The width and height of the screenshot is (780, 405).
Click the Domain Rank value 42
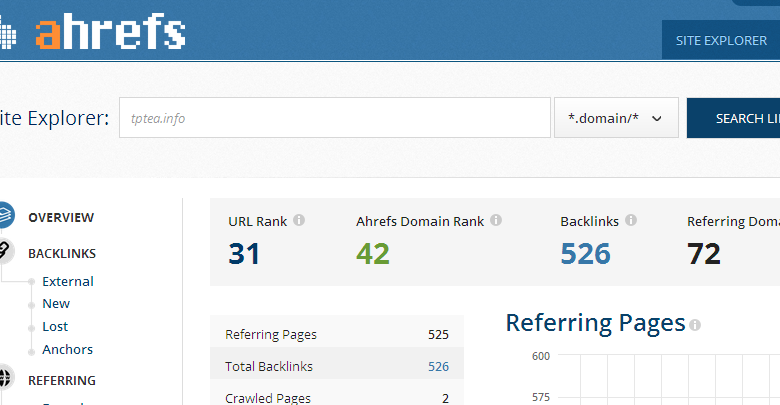click(373, 254)
